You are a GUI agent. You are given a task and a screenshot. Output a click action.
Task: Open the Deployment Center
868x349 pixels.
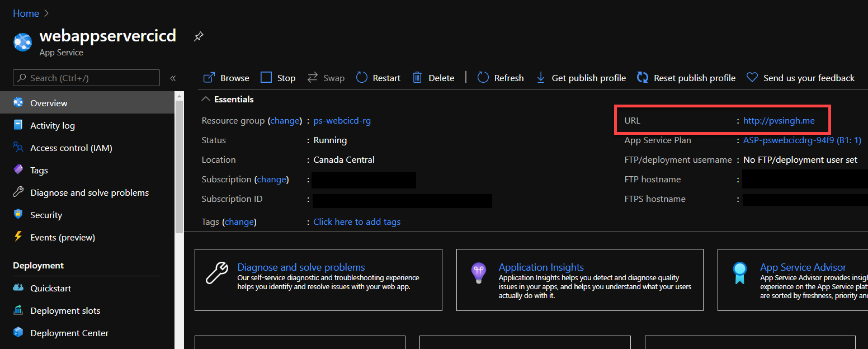point(69,333)
